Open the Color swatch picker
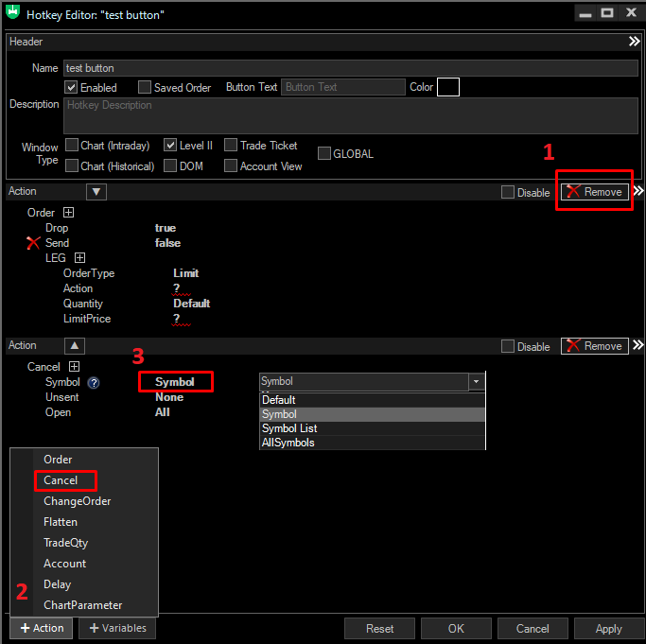 (x=447, y=87)
